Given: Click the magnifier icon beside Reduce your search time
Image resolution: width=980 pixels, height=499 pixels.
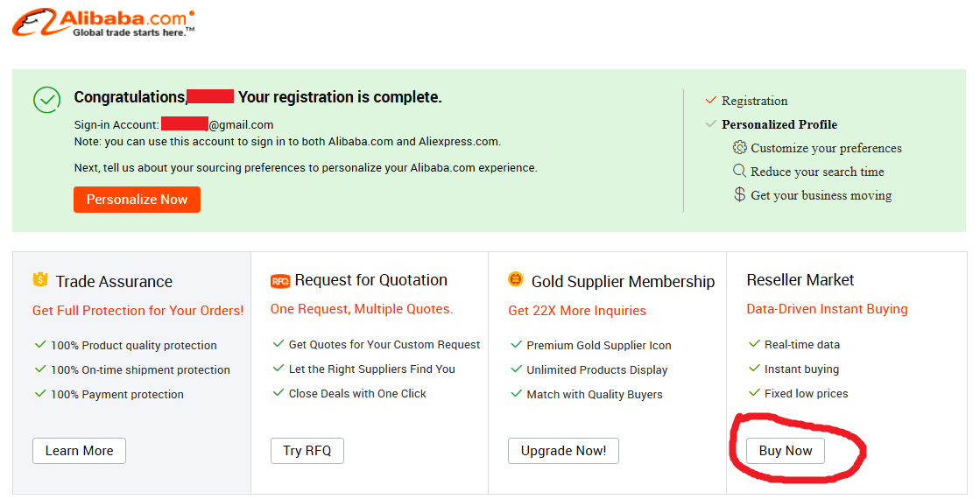Looking at the screenshot, I should pyautogui.click(x=739, y=171).
